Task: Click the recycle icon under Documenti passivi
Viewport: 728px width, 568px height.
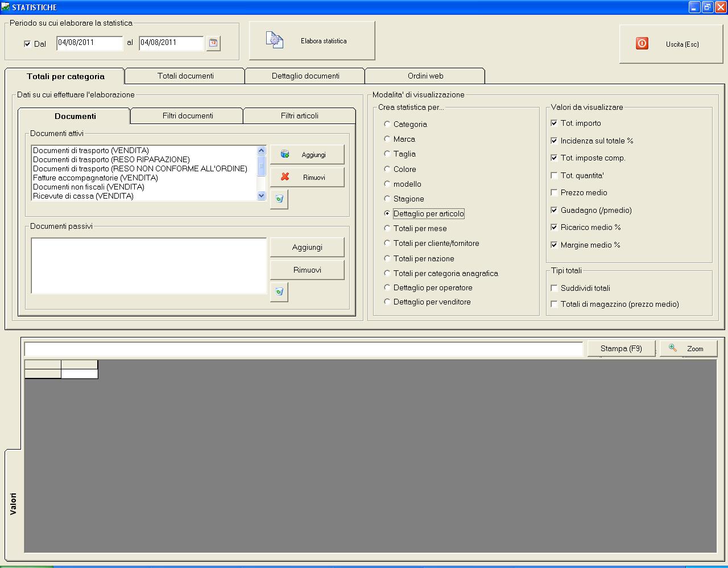Action: [x=279, y=292]
